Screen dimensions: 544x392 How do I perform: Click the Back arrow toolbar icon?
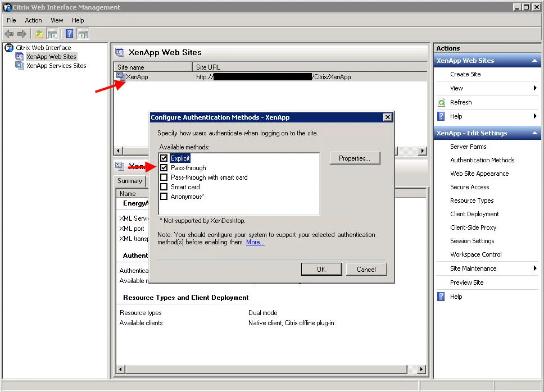(x=9, y=34)
